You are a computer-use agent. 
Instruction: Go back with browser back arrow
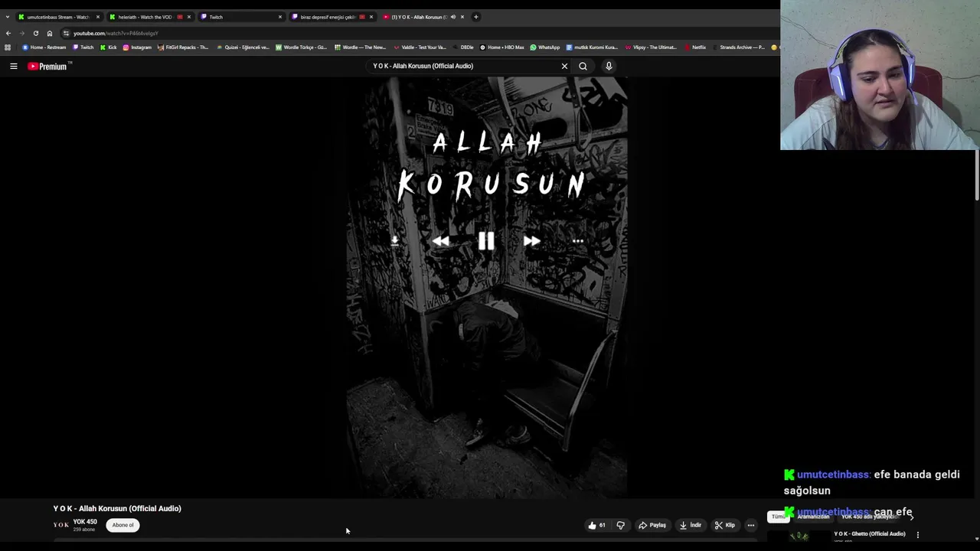point(8,33)
